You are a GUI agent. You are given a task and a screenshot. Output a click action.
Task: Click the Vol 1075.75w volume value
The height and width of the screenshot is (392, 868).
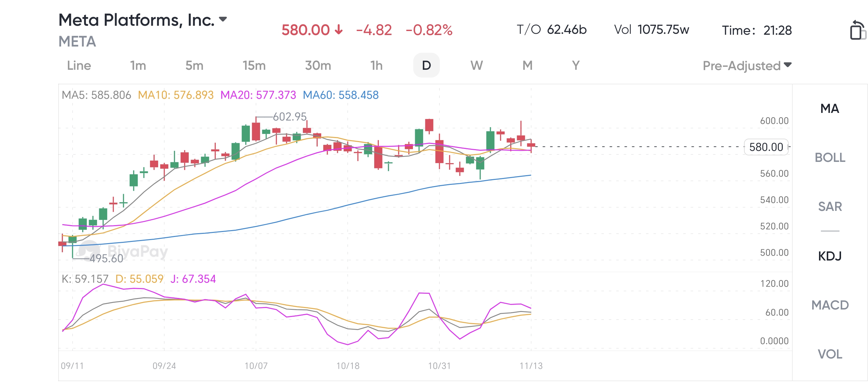click(x=651, y=30)
